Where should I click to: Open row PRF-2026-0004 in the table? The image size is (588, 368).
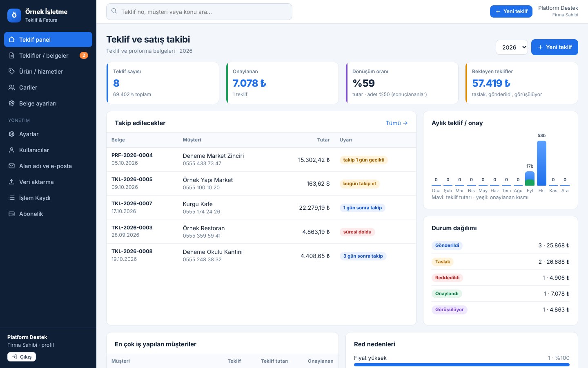coord(261,159)
